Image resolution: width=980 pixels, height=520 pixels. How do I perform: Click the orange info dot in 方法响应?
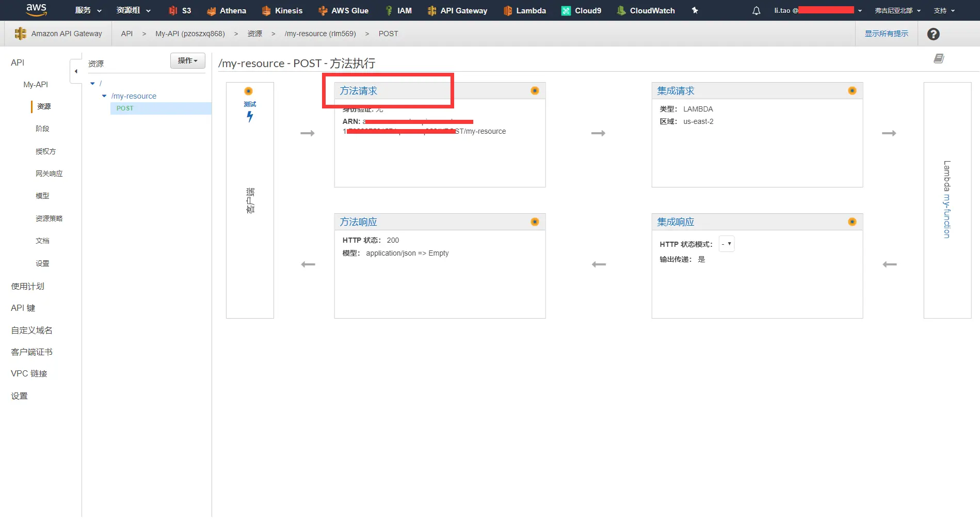(535, 222)
